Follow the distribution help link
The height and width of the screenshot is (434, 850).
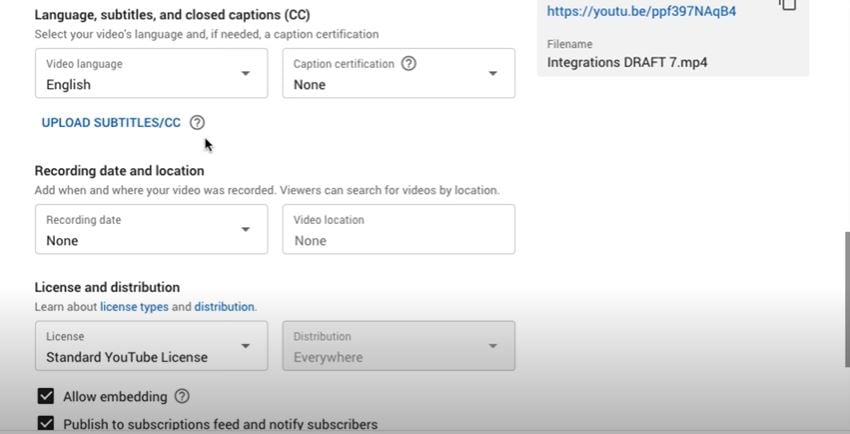[x=224, y=307]
